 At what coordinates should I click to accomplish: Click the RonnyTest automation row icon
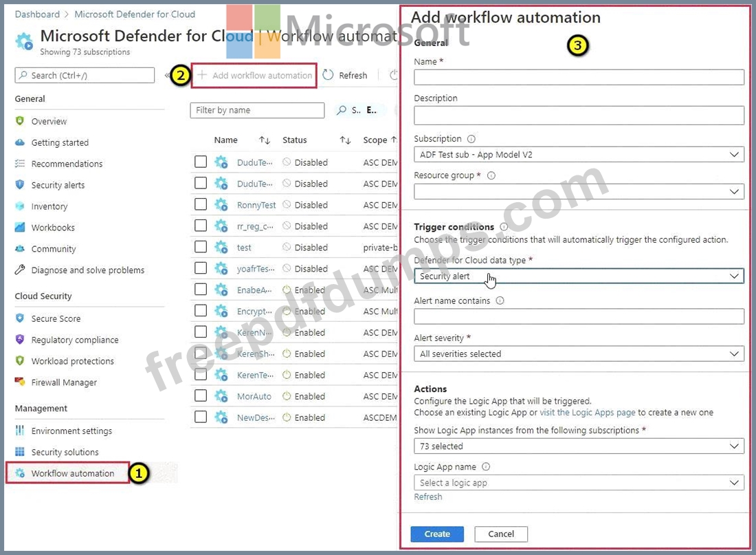pos(221,205)
